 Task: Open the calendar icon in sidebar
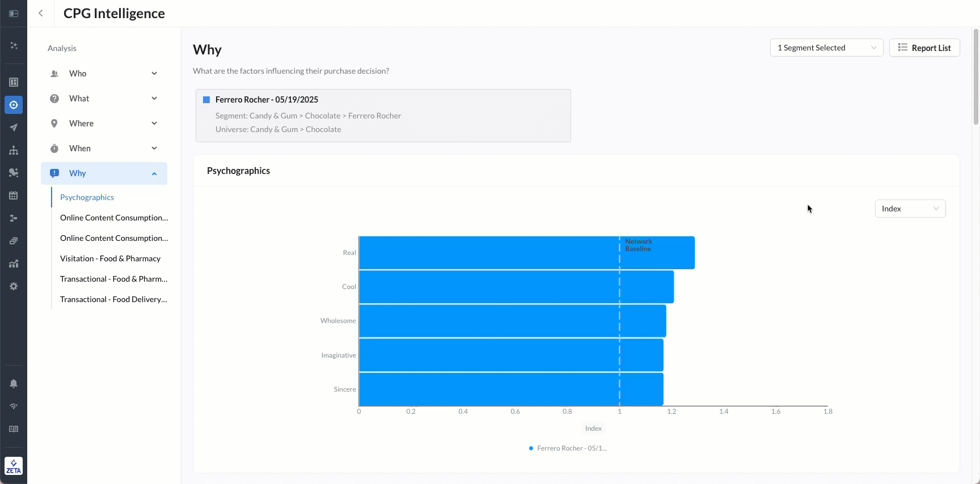[x=14, y=196]
